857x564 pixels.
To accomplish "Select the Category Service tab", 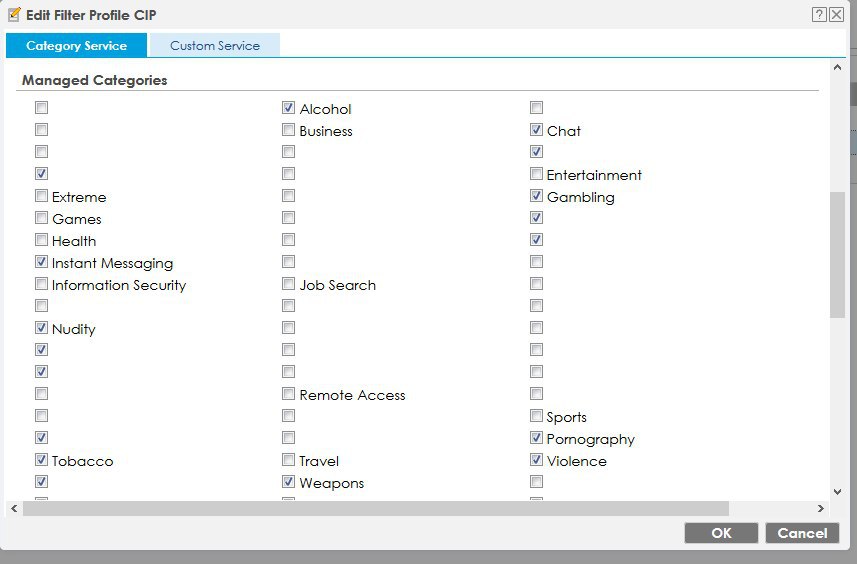I will [x=76, y=46].
